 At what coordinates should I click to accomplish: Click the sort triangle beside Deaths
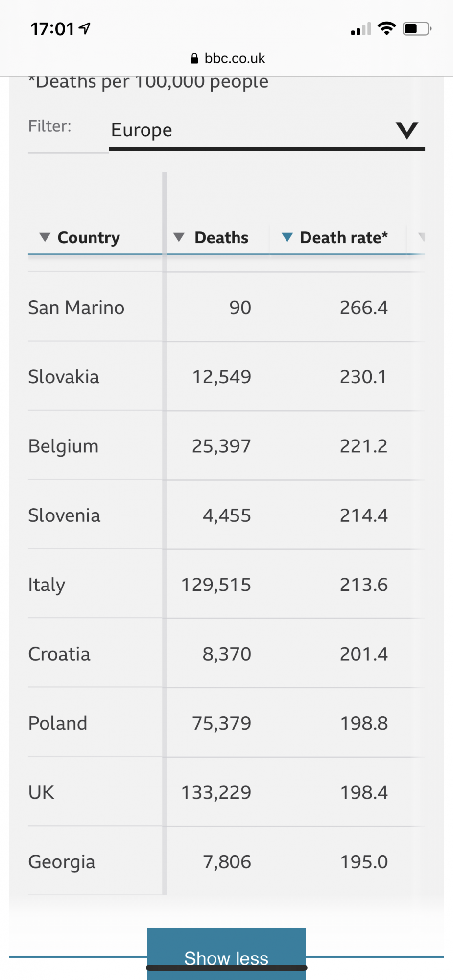[179, 237]
